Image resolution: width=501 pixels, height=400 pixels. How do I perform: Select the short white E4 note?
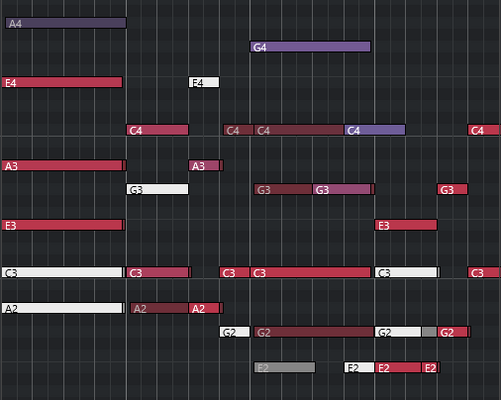coord(204,82)
